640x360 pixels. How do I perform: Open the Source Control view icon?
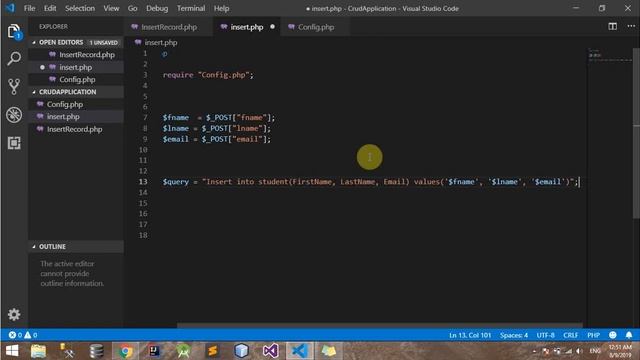coord(14,87)
